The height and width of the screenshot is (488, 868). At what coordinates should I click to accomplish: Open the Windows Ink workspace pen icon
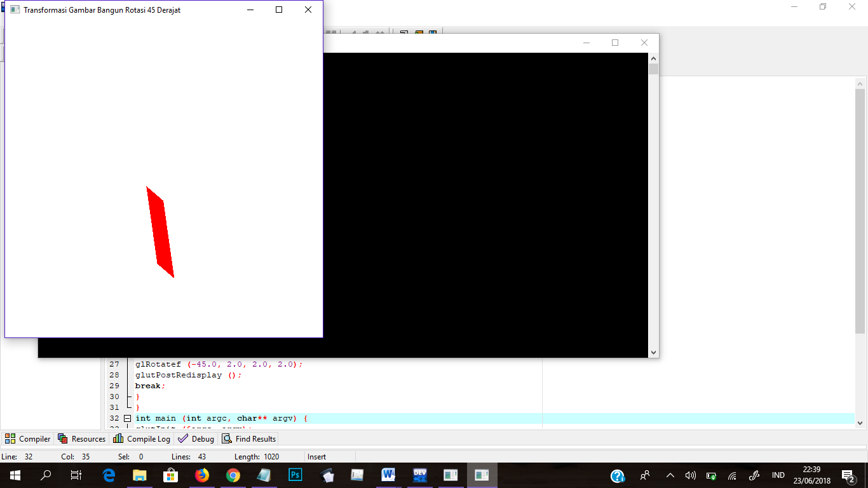(754, 475)
